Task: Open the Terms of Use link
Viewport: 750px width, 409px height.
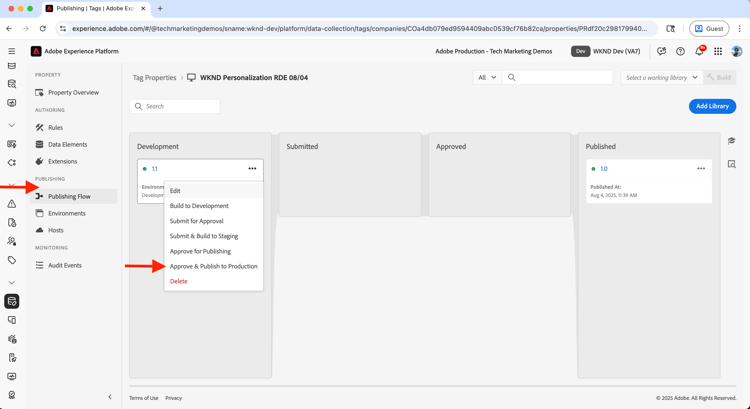Action: click(x=143, y=398)
